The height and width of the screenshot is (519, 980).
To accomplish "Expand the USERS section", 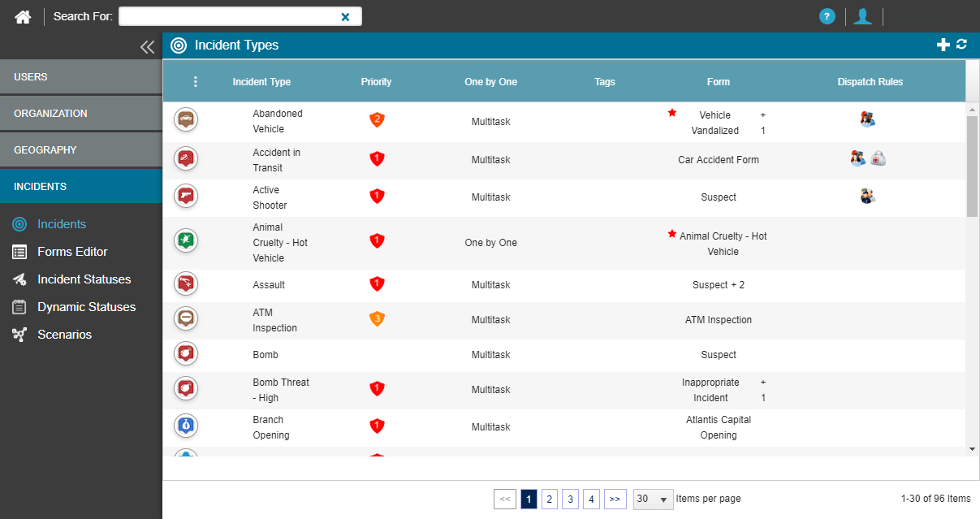I will click(81, 76).
